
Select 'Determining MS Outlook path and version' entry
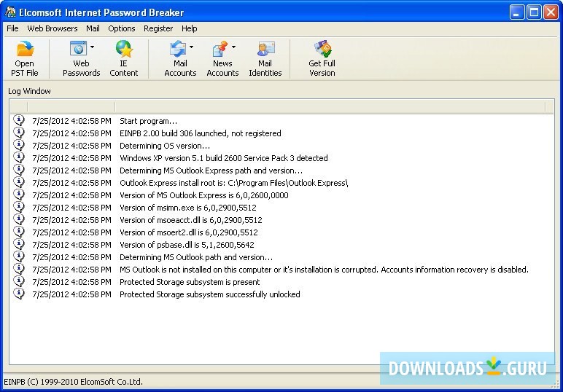(196, 257)
